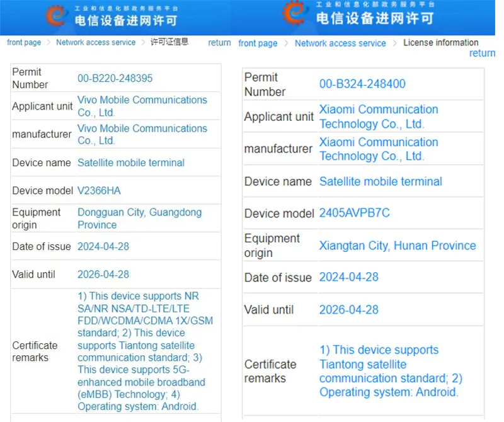The image size is (504, 422).
Task: Click 'Device name' label in Vivo table
Action: tap(42, 163)
